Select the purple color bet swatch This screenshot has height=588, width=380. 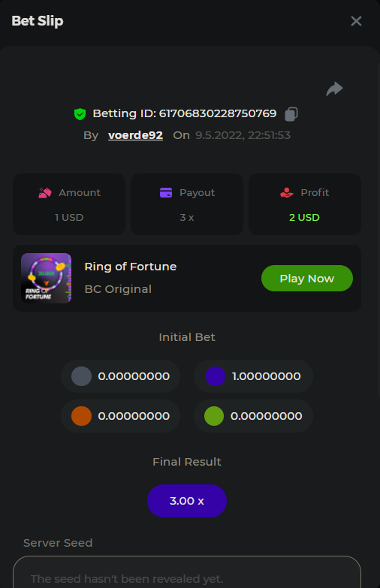[x=216, y=376]
